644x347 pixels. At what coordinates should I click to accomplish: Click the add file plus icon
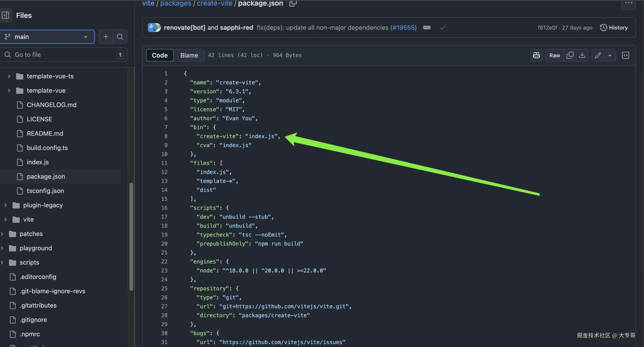click(x=106, y=37)
